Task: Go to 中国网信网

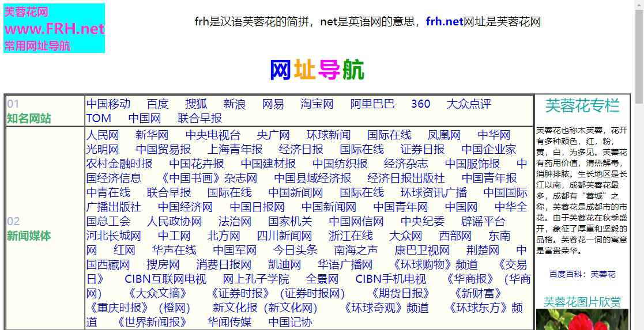Action: pyautogui.click(x=356, y=222)
